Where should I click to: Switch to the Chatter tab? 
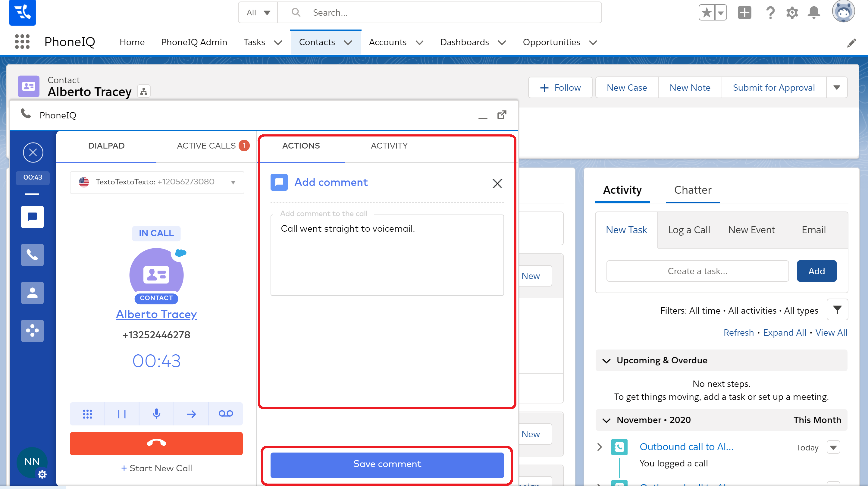click(692, 190)
